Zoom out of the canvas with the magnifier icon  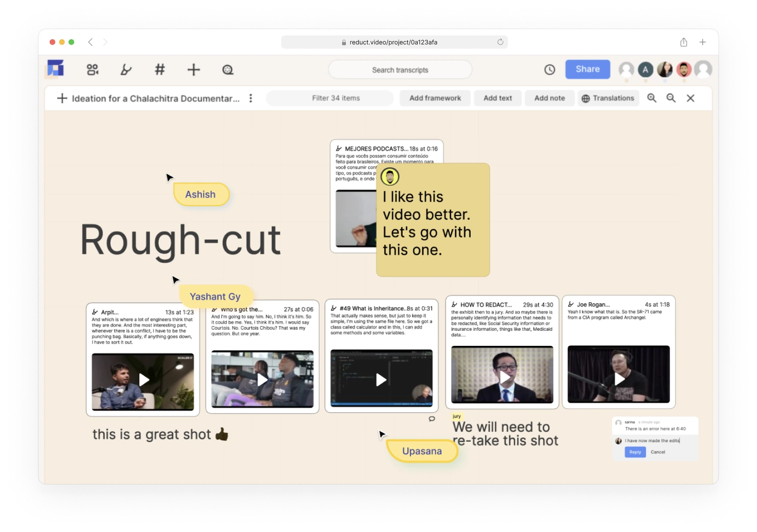pyautogui.click(x=671, y=98)
